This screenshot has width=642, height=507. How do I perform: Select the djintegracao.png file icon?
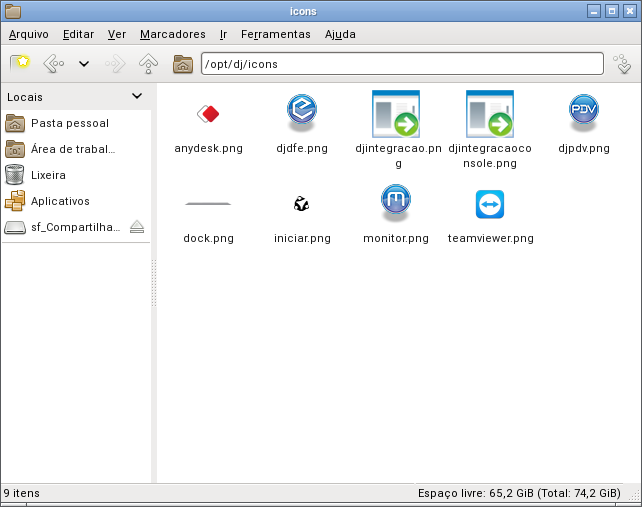(x=396, y=114)
